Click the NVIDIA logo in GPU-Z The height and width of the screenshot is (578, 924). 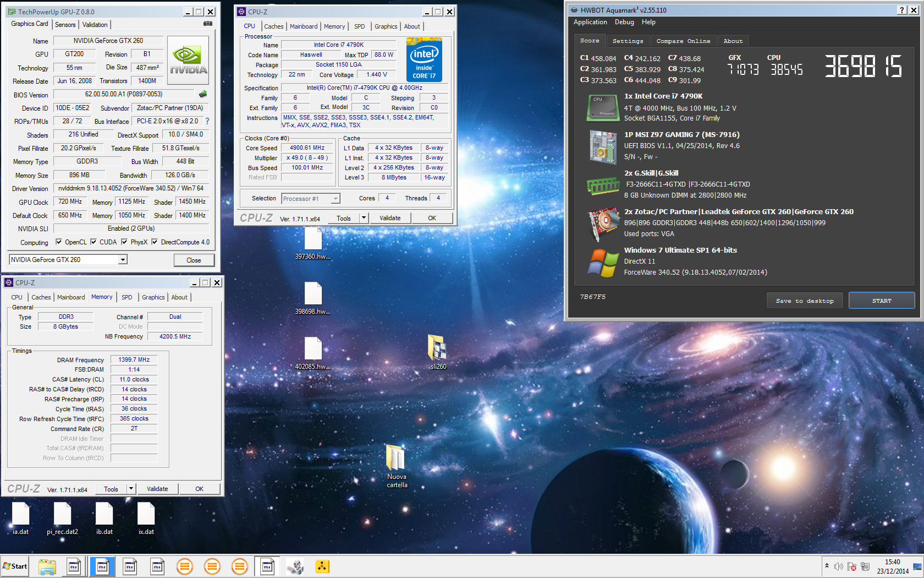188,60
